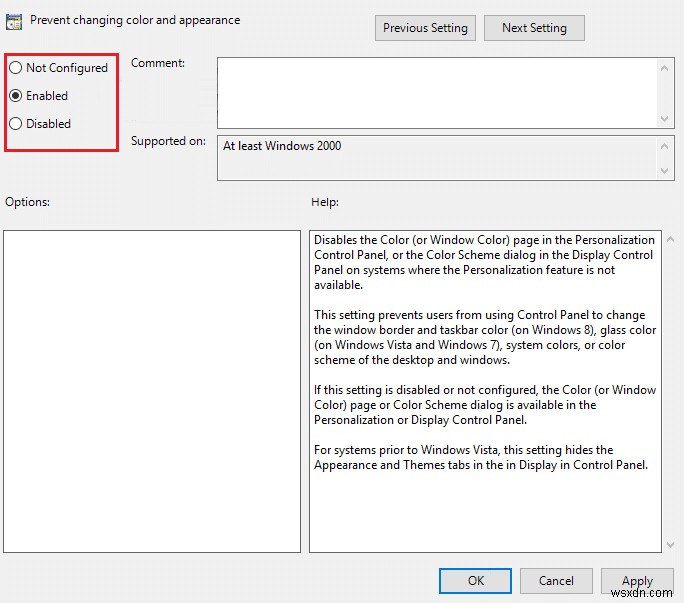The image size is (684, 603).
Task: Click the policy setting icon beside the title
Action: point(15,20)
